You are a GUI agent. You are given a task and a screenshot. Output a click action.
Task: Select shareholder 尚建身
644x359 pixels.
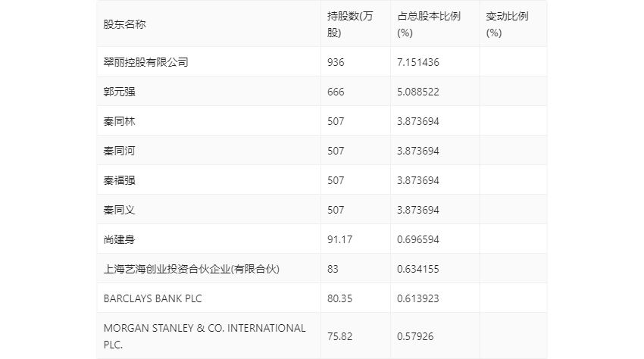click(x=119, y=239)
